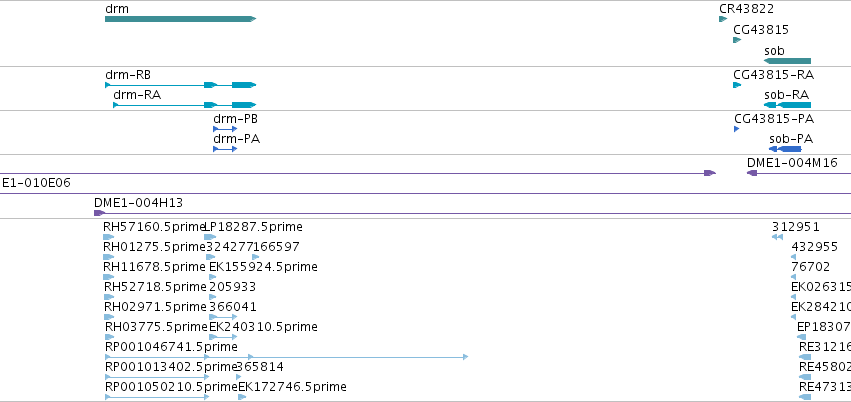Click the DME1-004M16 clone marker

[752, 173]
